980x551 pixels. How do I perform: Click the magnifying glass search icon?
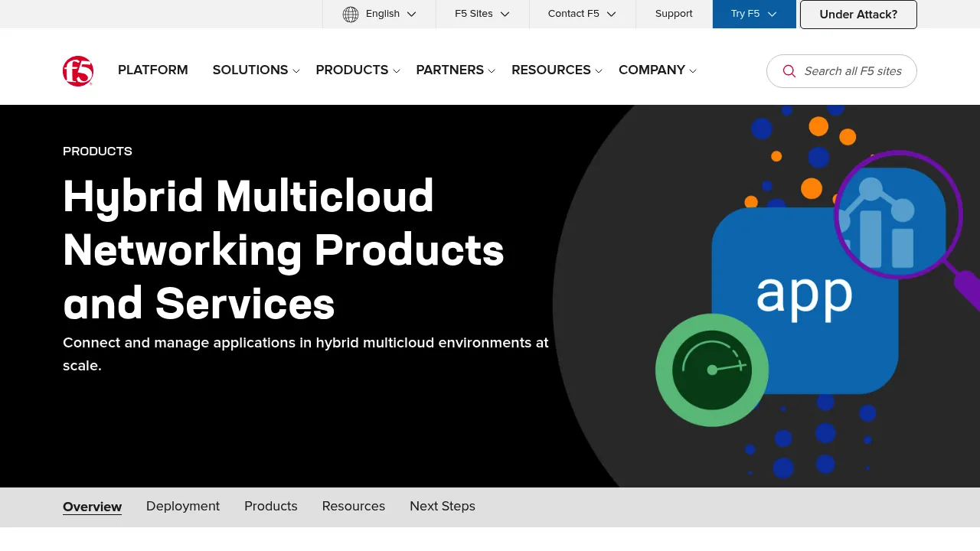point(789,71)
